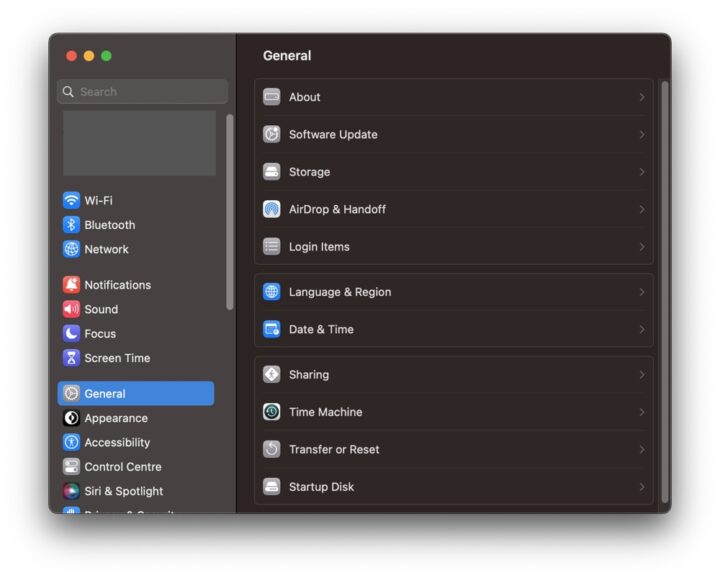
Task: Click the Search input field
Action: 143,91
